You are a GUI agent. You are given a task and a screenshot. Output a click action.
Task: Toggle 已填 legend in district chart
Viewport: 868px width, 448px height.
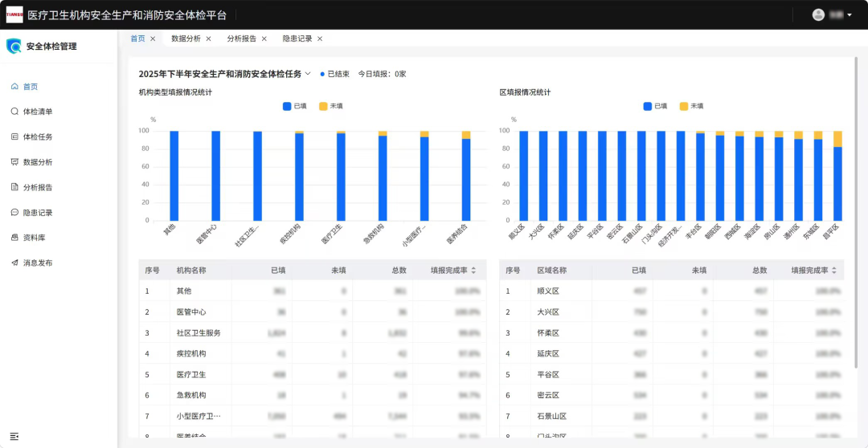tap(655, 106)
